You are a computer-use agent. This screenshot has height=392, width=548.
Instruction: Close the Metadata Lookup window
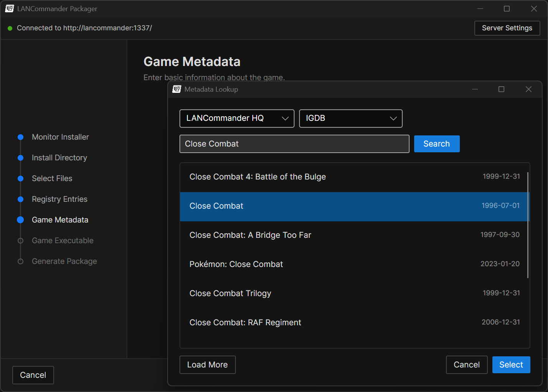pyautogui.click(x=528, y=89)
